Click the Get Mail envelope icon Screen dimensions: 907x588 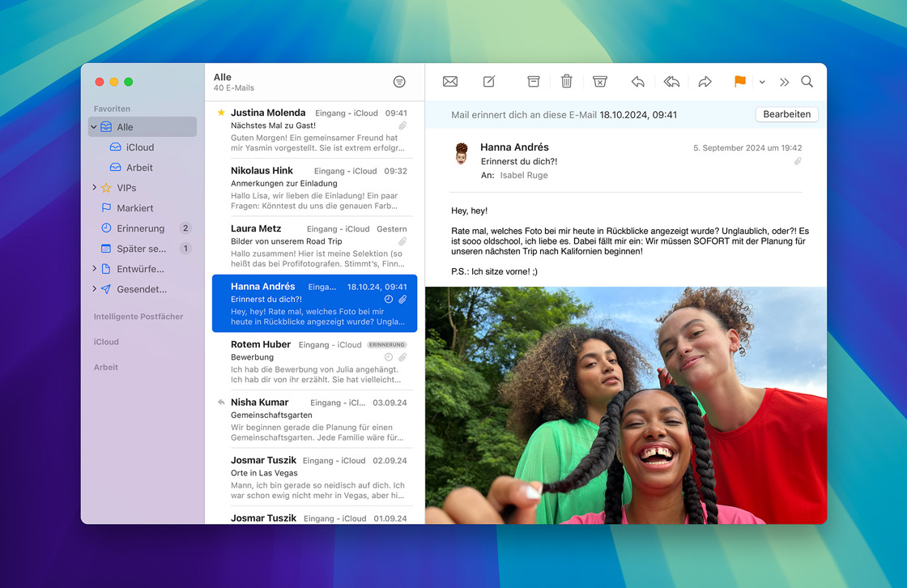point(450,82)
